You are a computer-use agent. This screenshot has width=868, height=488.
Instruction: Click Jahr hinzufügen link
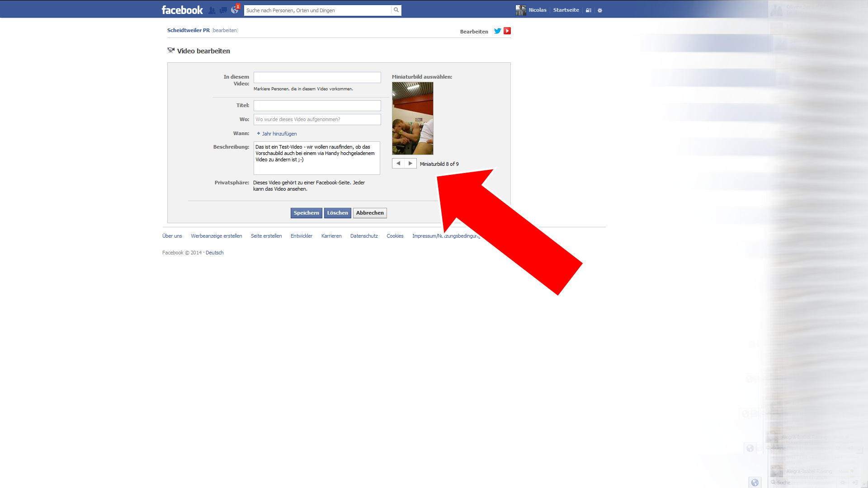279,134
